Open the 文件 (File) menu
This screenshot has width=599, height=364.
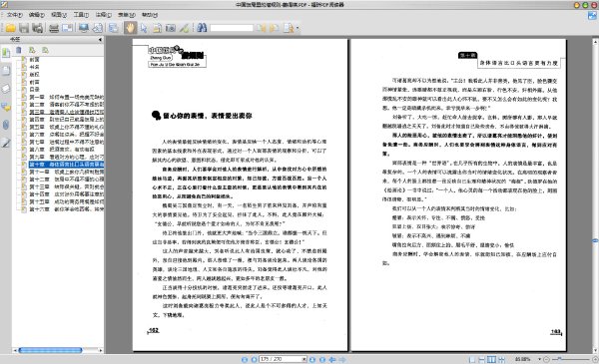click(15, 15)
